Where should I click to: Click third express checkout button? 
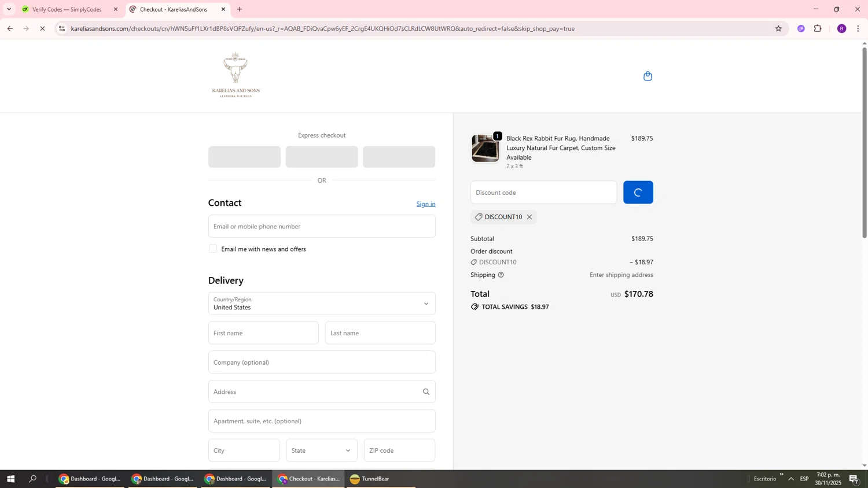[399, 157]
